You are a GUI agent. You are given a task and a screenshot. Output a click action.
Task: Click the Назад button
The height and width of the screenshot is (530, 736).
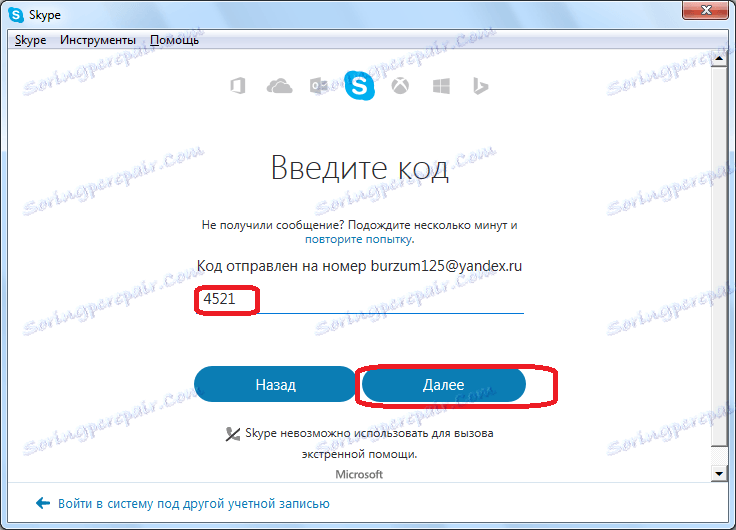[276, 384]
